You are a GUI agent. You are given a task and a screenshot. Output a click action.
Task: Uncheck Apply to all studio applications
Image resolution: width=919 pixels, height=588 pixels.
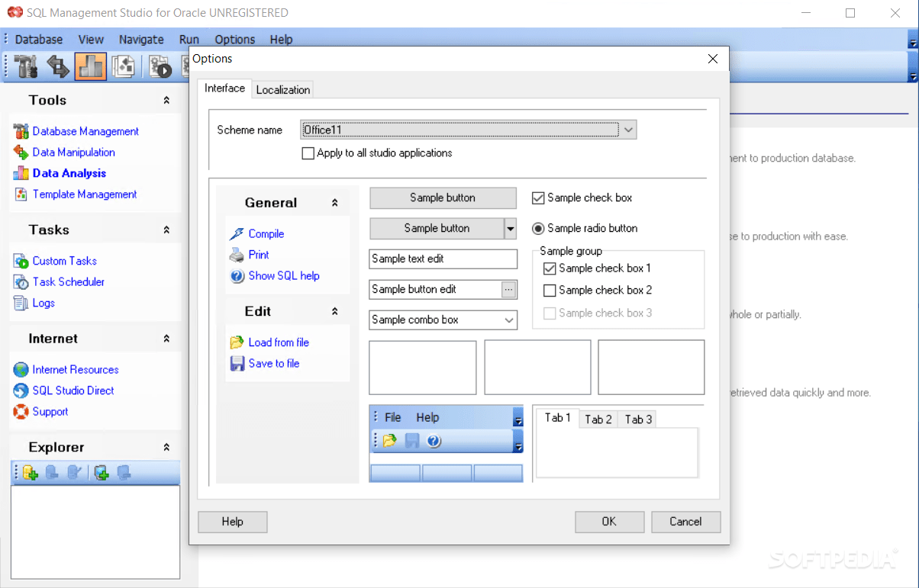point(308,153)
